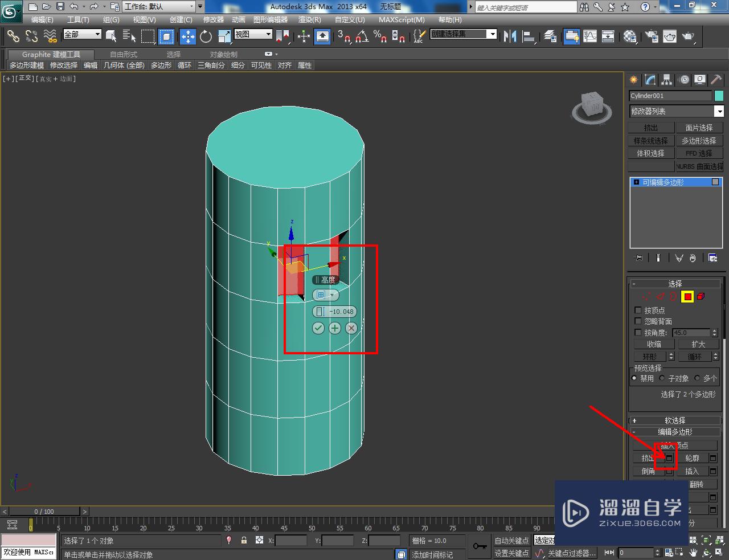Switch to Create command panel tab
Screen dimensions: 729x560
633,80
